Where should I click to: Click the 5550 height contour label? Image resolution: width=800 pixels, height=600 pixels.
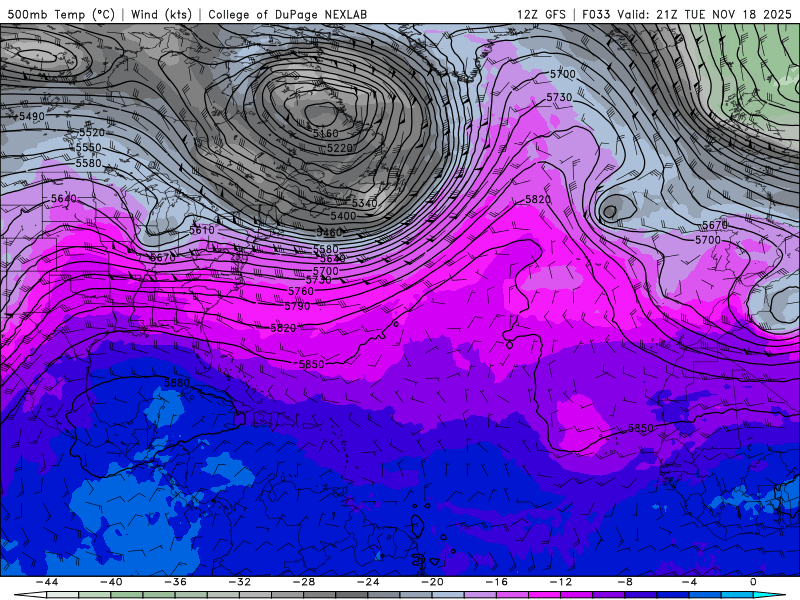pyautogui.click(x=88, y=147)
